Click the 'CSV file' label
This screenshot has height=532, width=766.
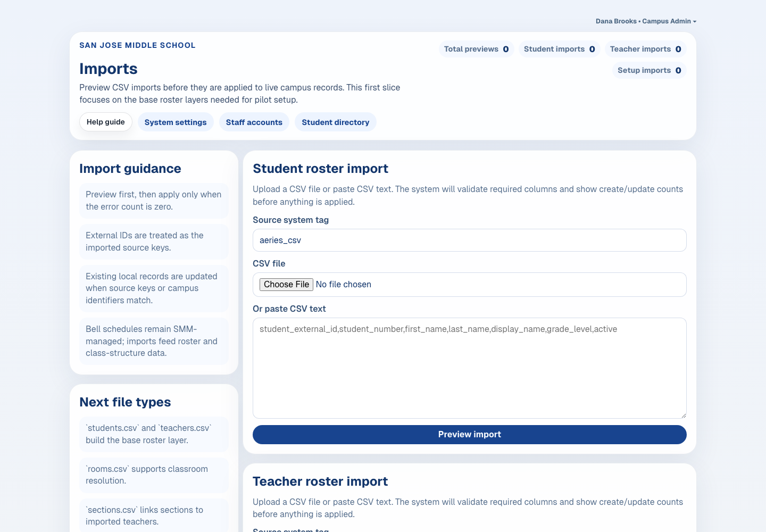269,264
